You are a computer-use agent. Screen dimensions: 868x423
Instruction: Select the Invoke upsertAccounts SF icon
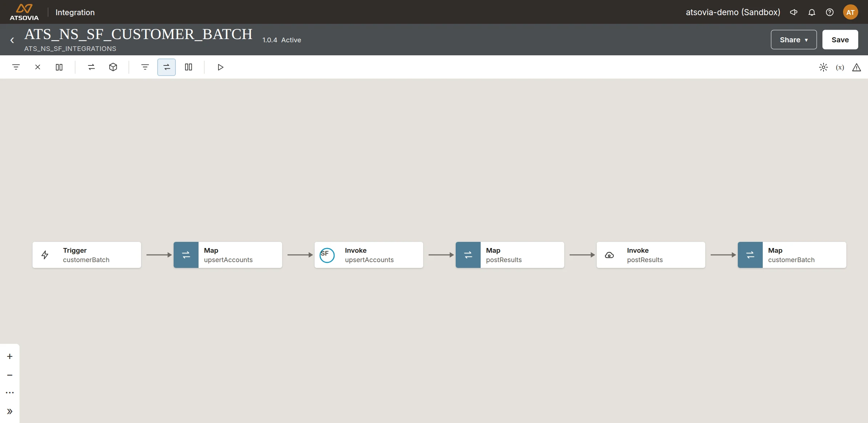pyautogui.click(x=327, y=255)
